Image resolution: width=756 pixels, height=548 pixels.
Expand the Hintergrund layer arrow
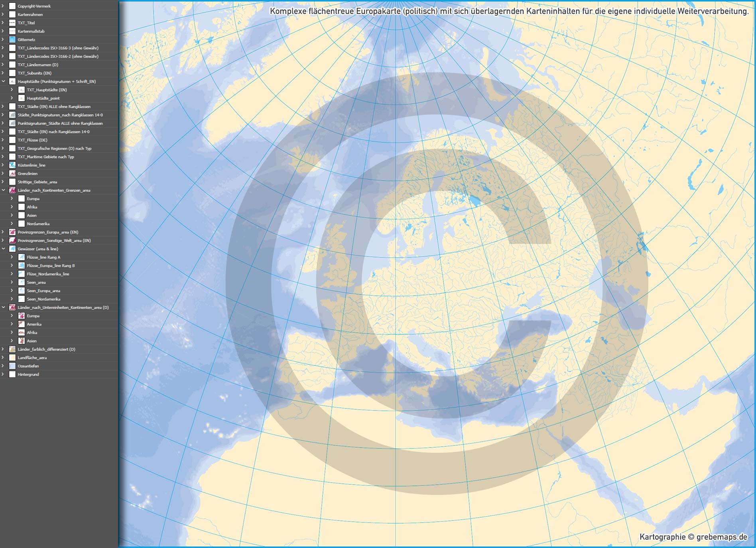[x=3, y=374]
